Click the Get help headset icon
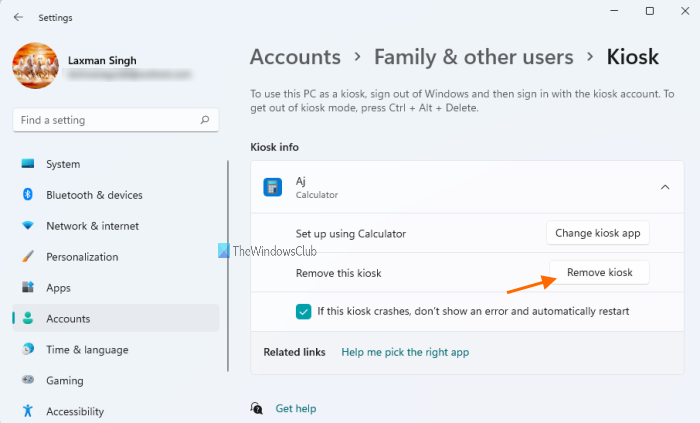 258,408
